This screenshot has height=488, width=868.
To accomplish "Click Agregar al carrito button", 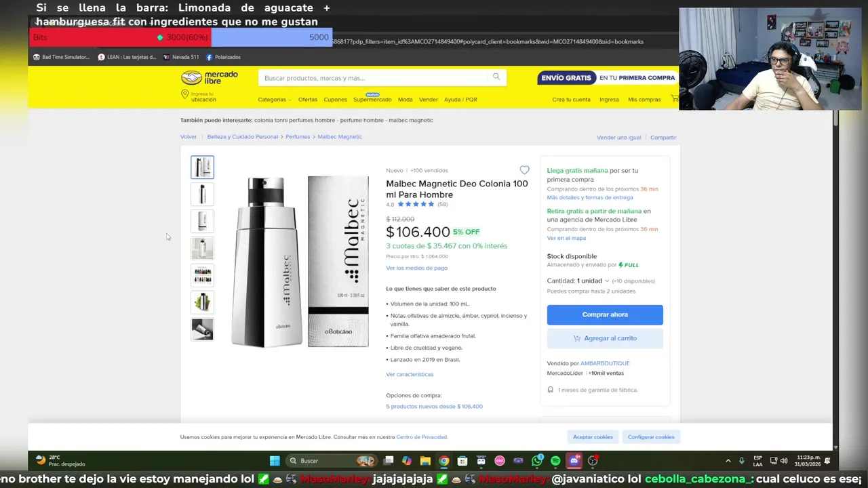I will coord(605,338).
